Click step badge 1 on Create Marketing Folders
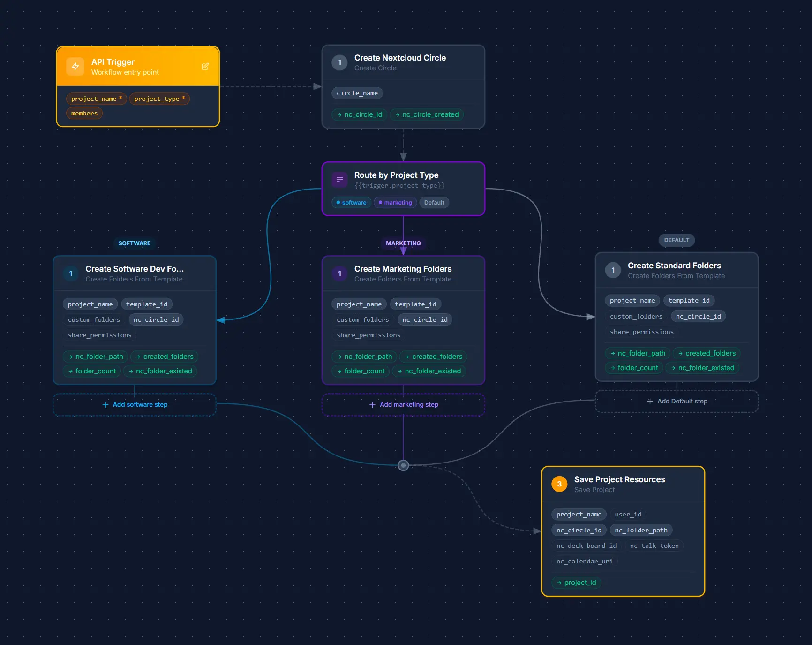 click(339, 273)
